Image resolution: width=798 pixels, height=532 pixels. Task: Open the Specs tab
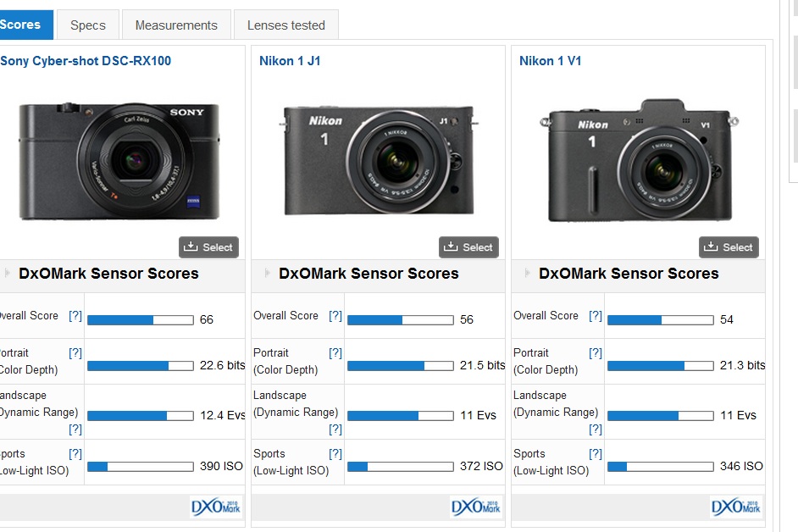click(88, 25)
